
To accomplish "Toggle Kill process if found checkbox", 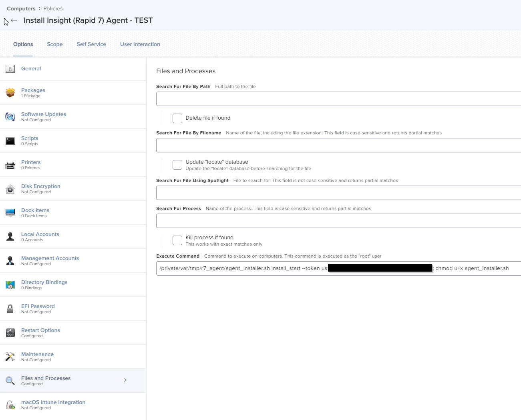I will 177,240.
